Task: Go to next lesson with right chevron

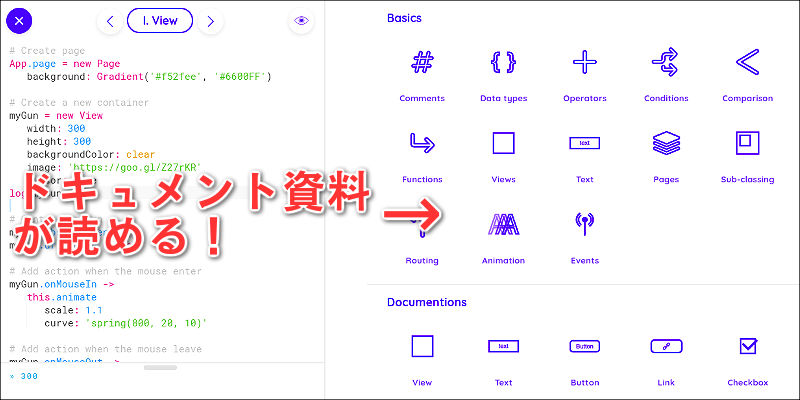Action: pos(210,21)
